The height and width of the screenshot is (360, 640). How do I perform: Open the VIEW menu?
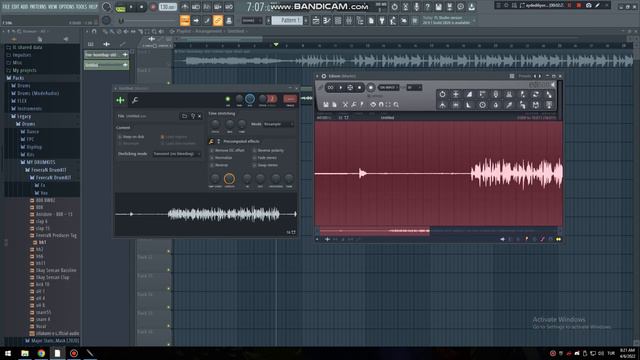tap(53, 7)
